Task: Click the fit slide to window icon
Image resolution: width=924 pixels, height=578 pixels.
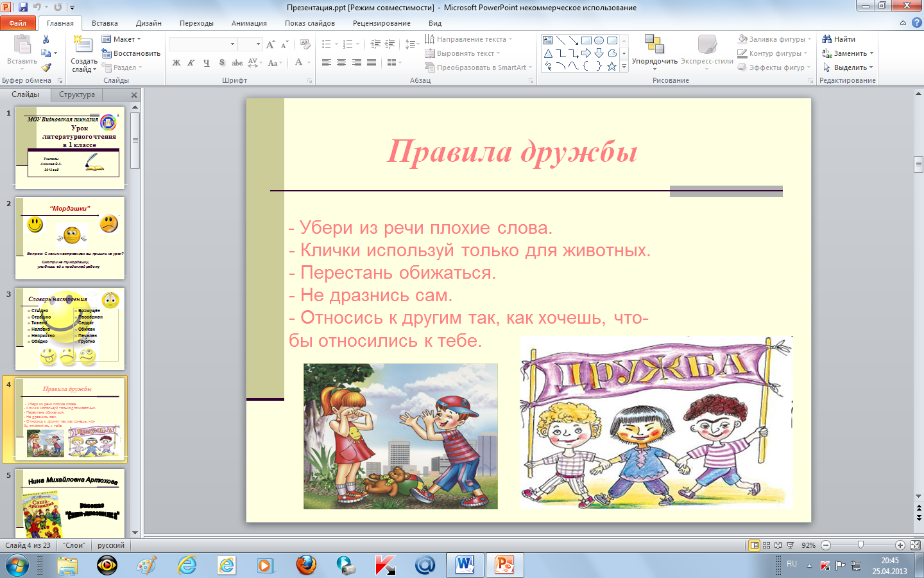Action: tap(916, 545)
